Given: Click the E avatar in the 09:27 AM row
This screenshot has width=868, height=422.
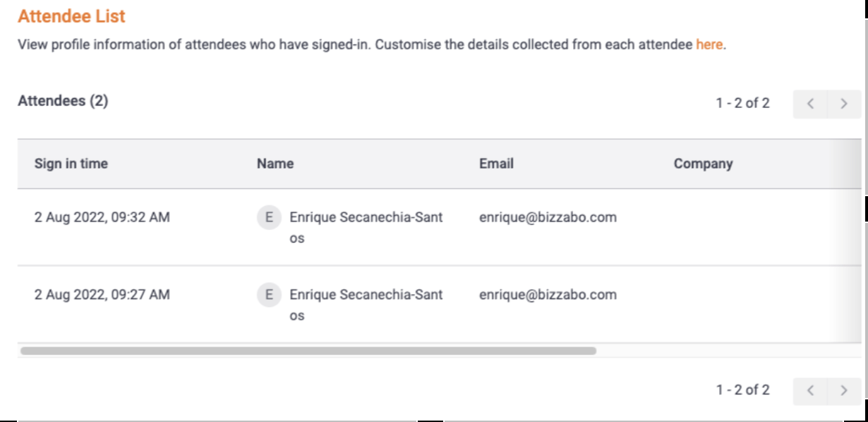Looking at the screenshot, I should point(269,294).
